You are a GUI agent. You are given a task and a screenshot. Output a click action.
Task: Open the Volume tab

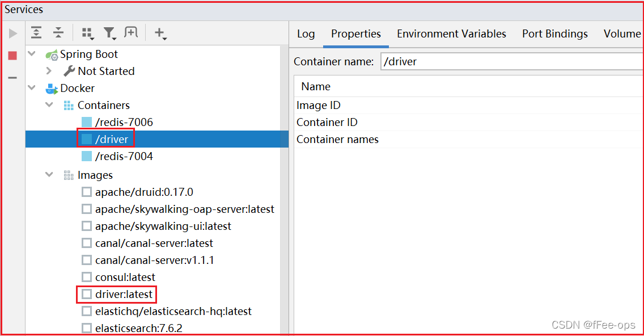(x=622, y=33)
